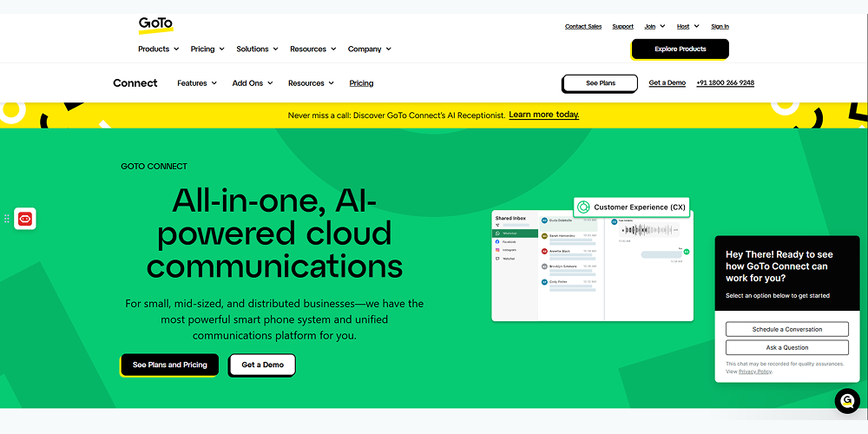Open Cody Fisher conversation in the inbox
Image resolution: width=868 pixels, height=434 pixels.
click(569, 285)
